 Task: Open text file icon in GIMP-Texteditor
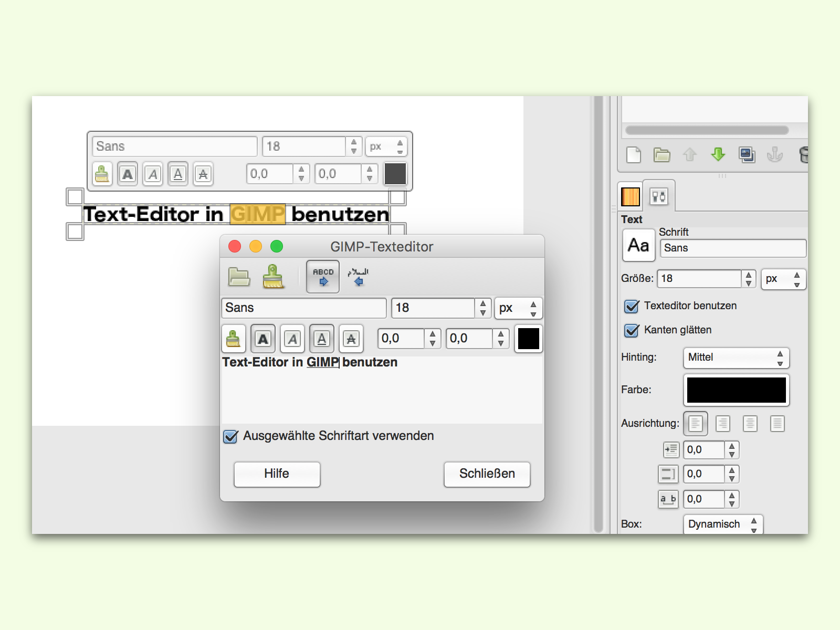pyautogui.click(x=239, y=276)
